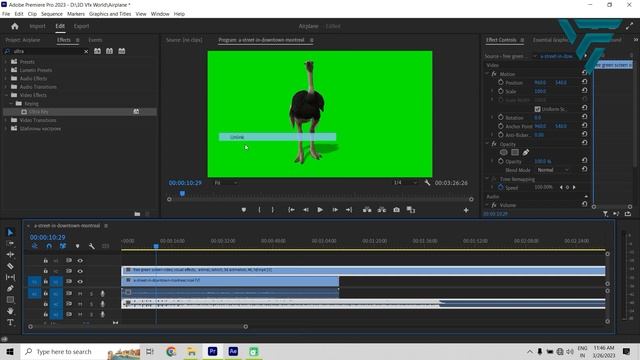Toggle animation stopwatch for Position
Viewport: 640px width, 360px height.
[501, 82]
